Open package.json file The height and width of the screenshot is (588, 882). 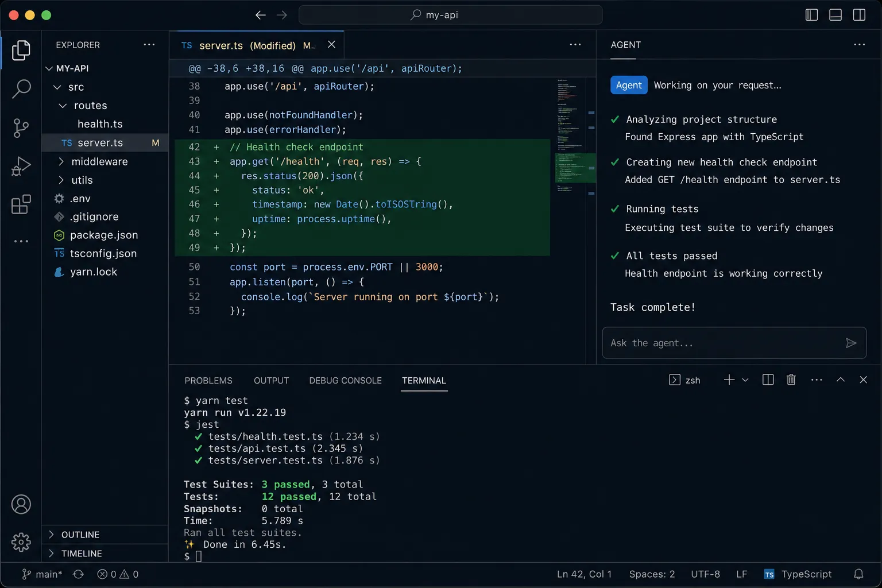[105, 235]
